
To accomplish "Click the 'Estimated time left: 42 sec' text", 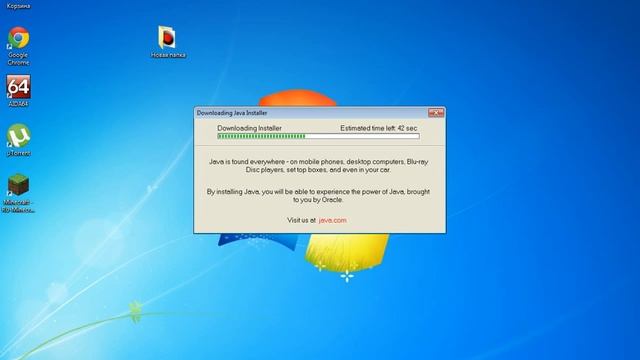I will click(x=379, y=128).
